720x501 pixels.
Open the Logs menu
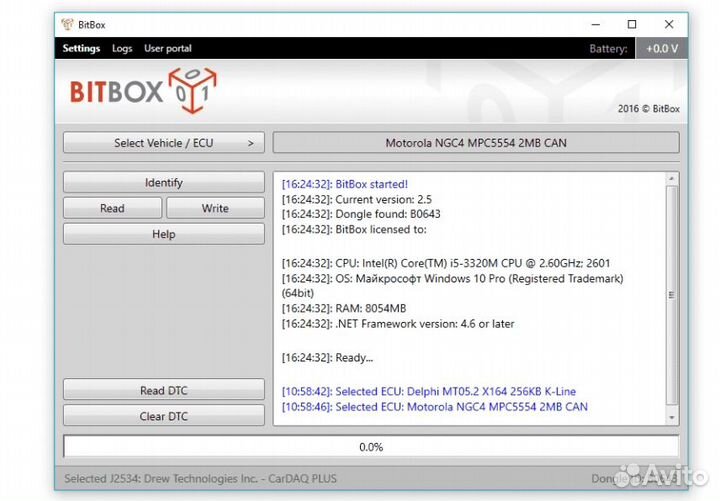coord(122,48)
